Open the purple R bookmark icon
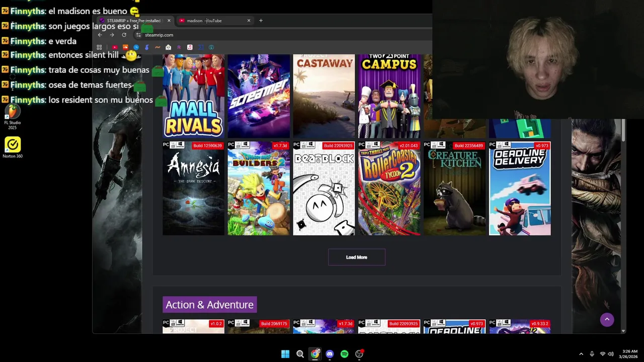This screenshot has height=362, width=644. point(179,47)
